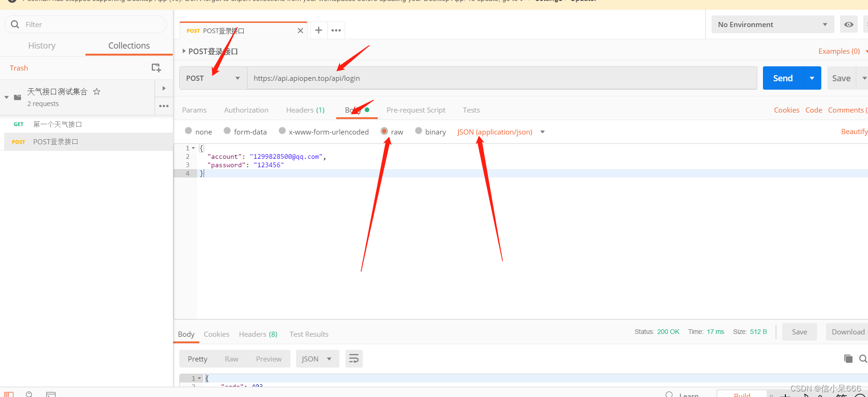
Task: Open the request Headers (1) tab
Action: point(305,110)
